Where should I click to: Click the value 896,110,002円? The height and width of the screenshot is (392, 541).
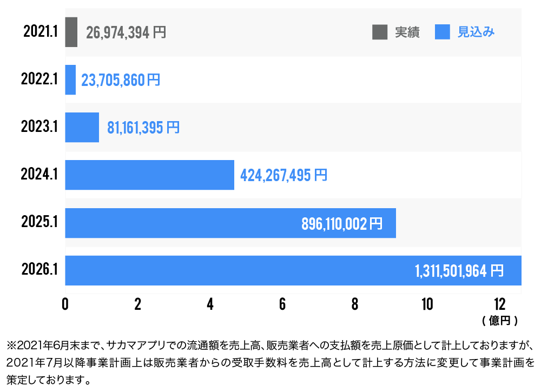pyautogui.click(x=342, y=224)
